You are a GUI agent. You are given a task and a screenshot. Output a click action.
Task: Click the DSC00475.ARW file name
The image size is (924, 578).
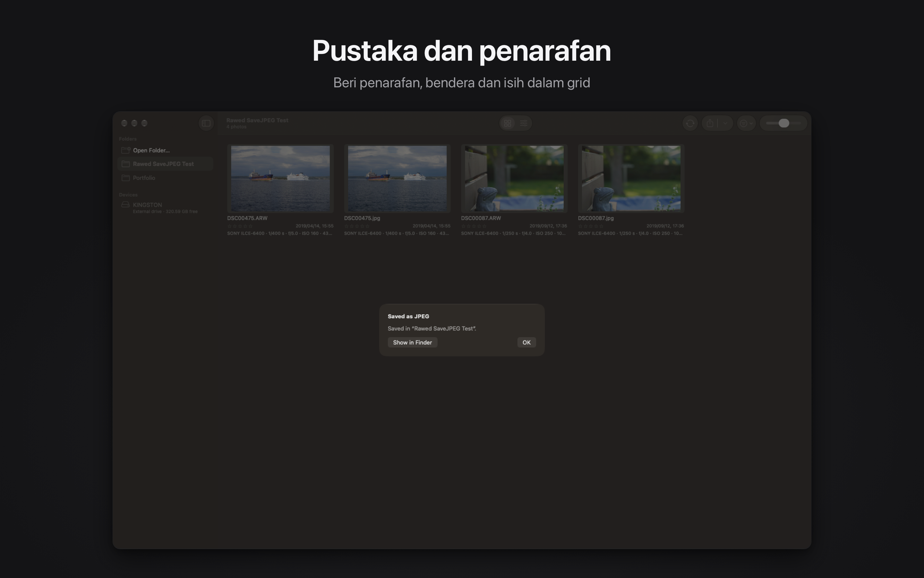[x=247, y=218]
